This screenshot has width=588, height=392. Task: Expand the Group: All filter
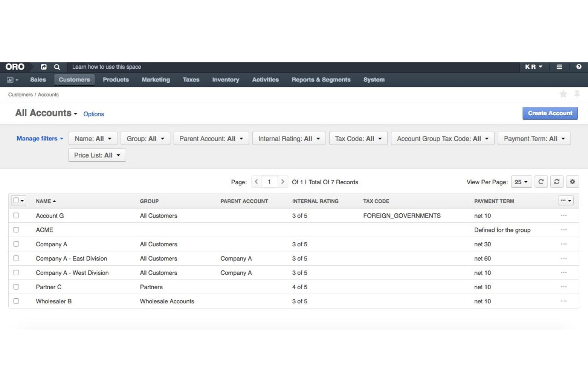click(145, 139)
